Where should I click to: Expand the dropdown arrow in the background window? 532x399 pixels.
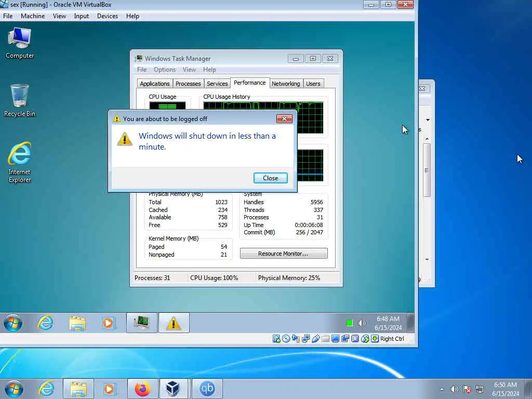click(x=428, y=120)
